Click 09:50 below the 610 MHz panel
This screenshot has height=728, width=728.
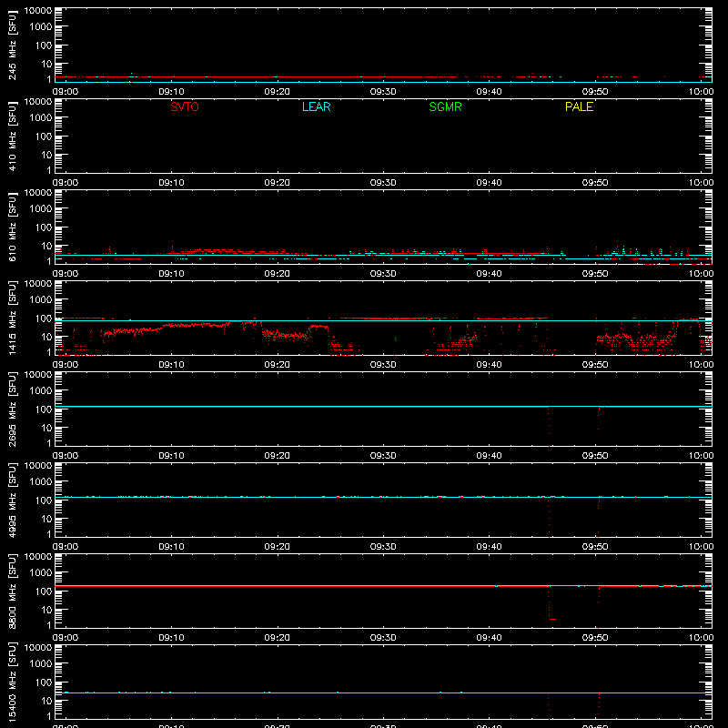[595, 274]
